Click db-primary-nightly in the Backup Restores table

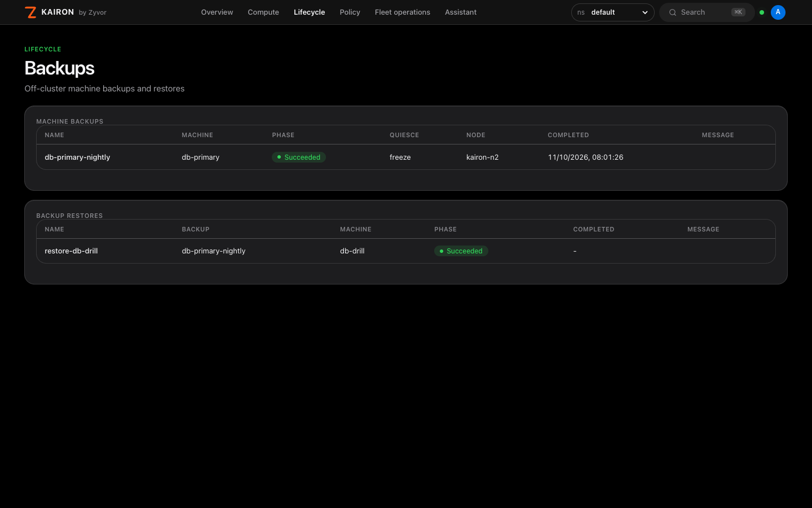213,251
